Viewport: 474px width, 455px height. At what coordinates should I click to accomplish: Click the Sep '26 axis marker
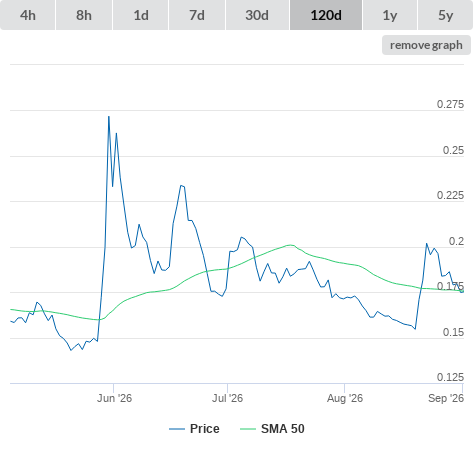(x=446, y=398)
